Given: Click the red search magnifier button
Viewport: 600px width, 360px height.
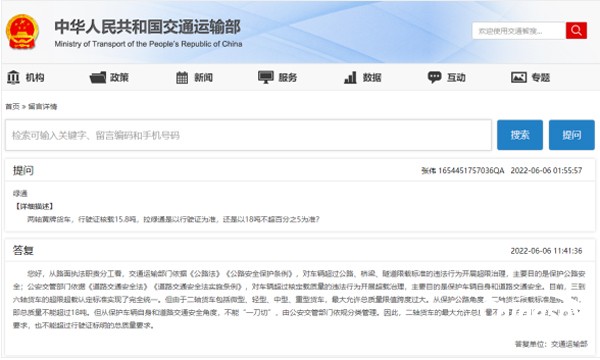Looking at the screenshot, I should tap(576, 31).
